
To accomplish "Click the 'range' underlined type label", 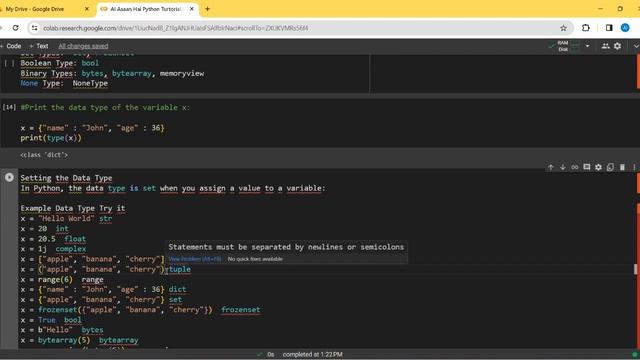I will click(x=92, y=280).
